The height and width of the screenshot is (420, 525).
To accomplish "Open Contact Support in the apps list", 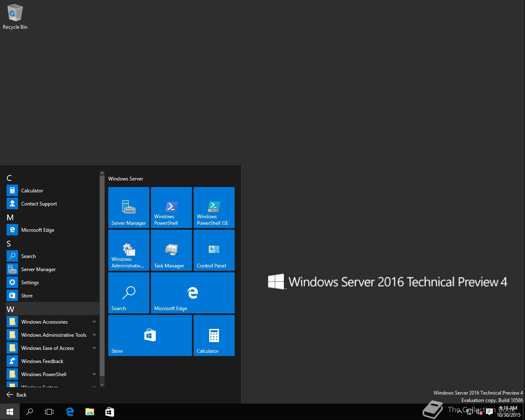I will point(52,204).
